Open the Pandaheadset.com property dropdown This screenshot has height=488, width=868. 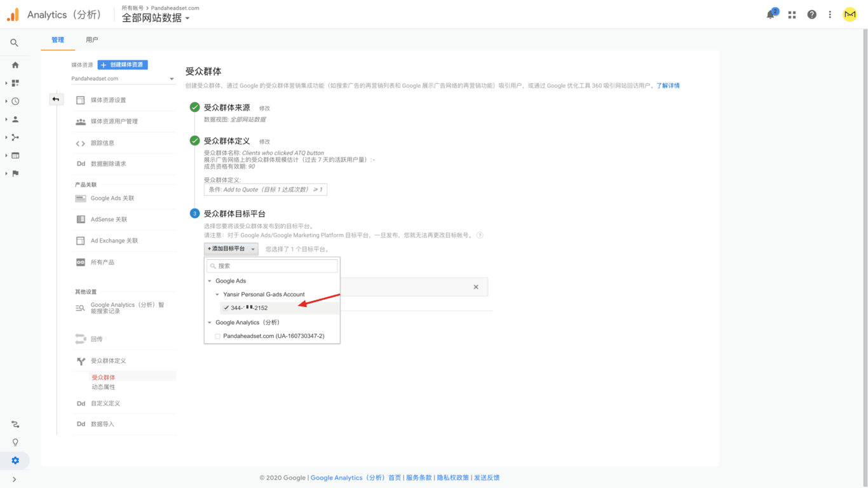pyautogui.click(x=123, y=79)
